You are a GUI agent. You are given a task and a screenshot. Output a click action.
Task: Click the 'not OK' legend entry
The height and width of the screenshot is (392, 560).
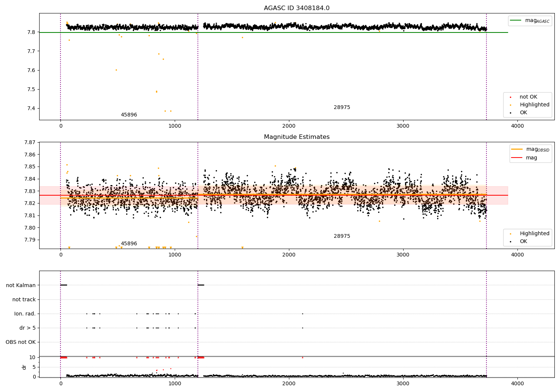tap(528, 97)
